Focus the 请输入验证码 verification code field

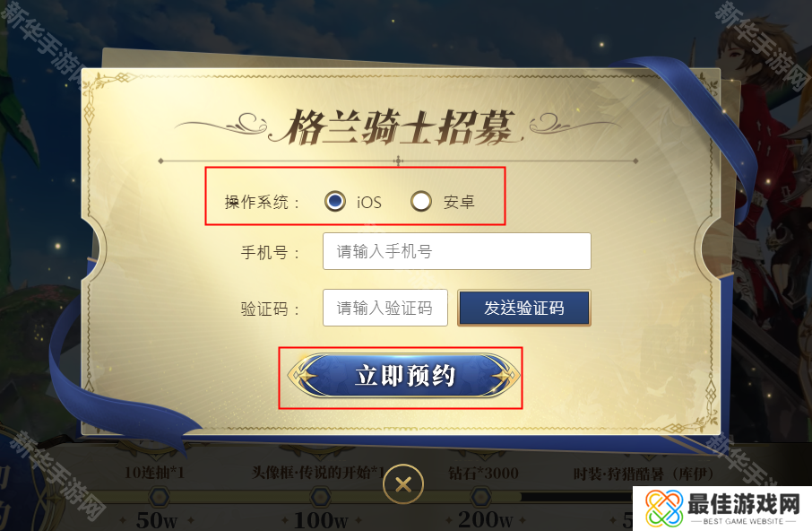coord(385,308)
